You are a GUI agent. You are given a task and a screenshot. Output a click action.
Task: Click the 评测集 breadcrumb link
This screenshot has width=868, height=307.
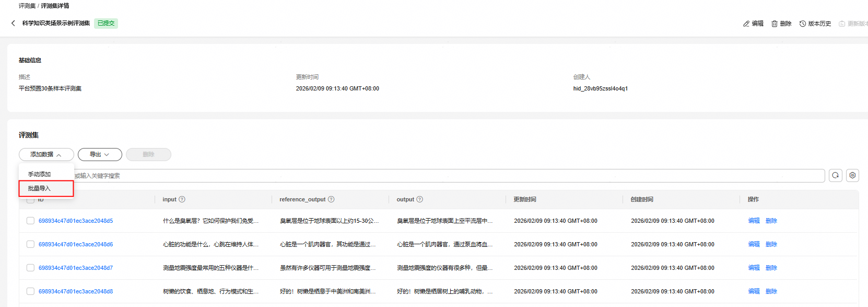pyautogui.click(x=27, y=6)
